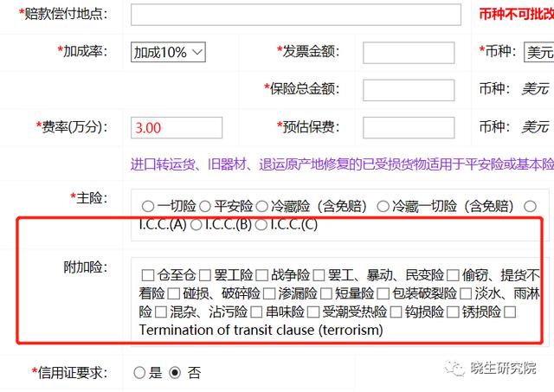Click the 发票金额 input field
This screenshot has height=392, width=554.
[x=409, y=53]
